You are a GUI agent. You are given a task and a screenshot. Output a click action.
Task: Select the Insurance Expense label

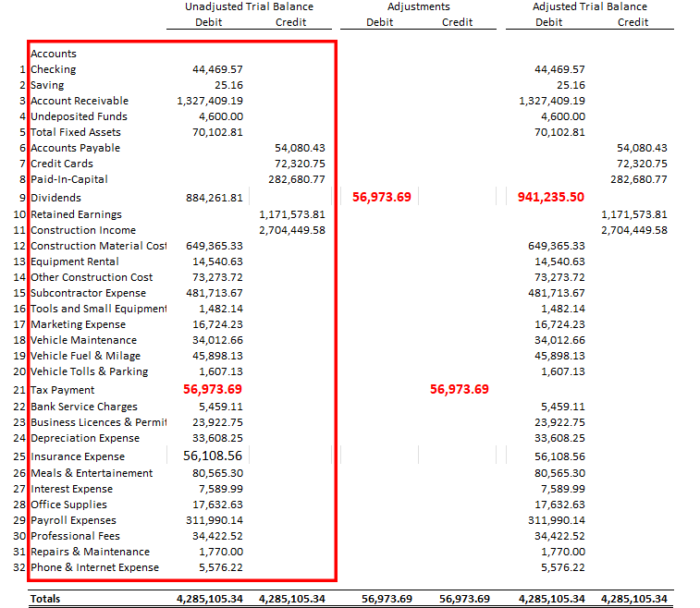(78, 456)
